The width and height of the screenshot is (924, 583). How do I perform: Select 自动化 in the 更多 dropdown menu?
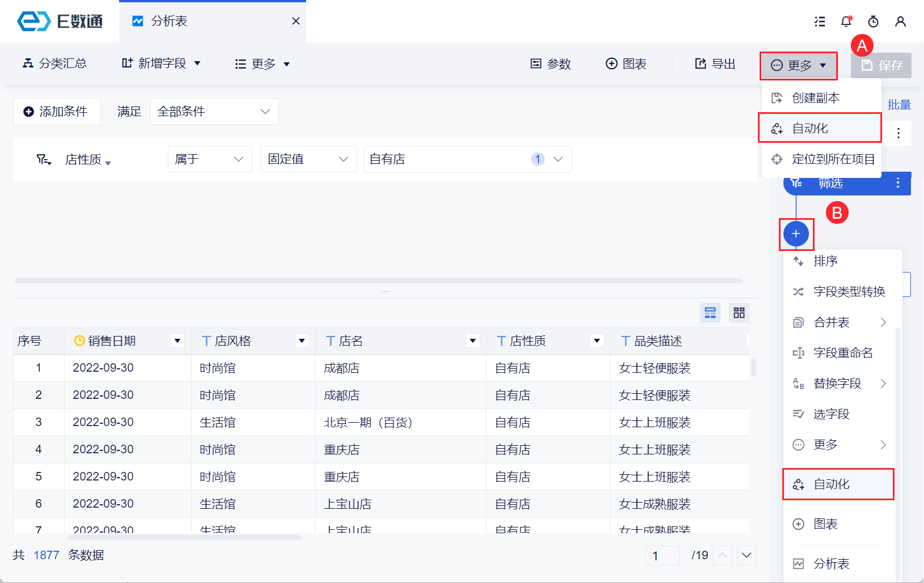[820, 128]
